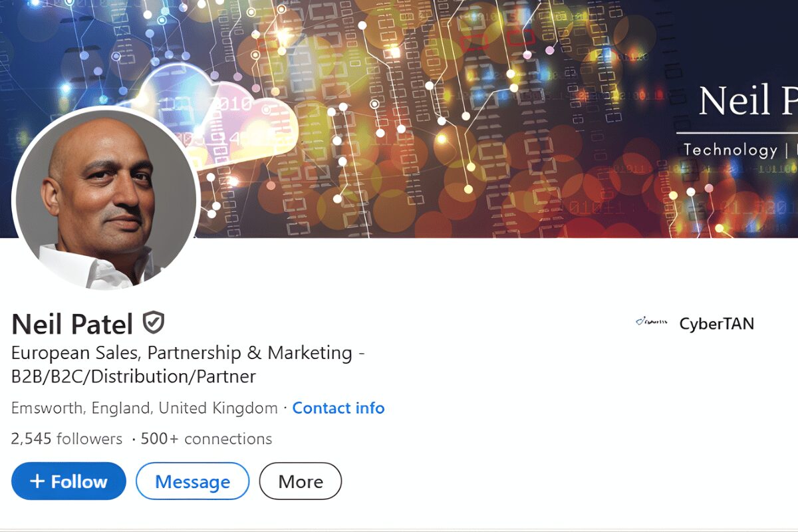The image size is (798, 532).
Task: Click the 2,545 followers count
Action: tap(67, 439)
